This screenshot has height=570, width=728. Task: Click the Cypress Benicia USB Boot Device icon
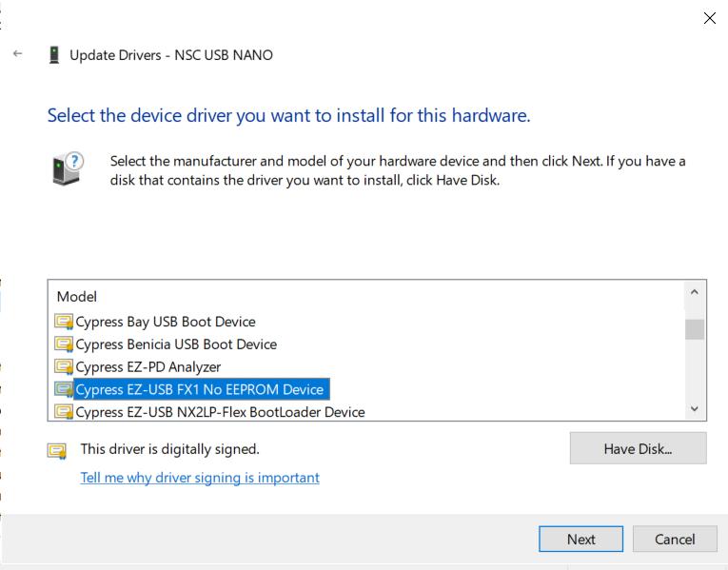coord(64,344)
